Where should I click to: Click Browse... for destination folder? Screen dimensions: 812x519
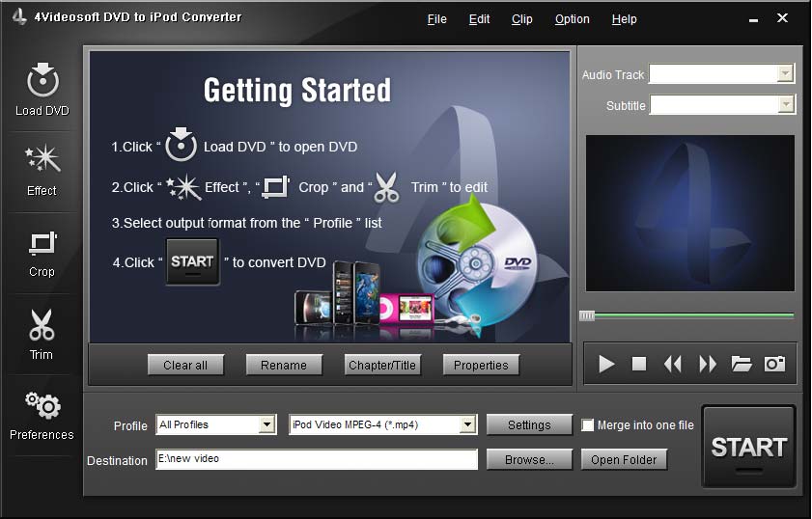click(529, 459)
